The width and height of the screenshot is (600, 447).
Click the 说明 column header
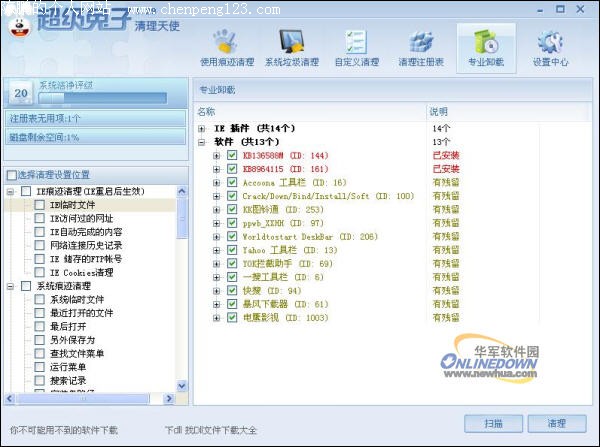(x=440, y=111)
